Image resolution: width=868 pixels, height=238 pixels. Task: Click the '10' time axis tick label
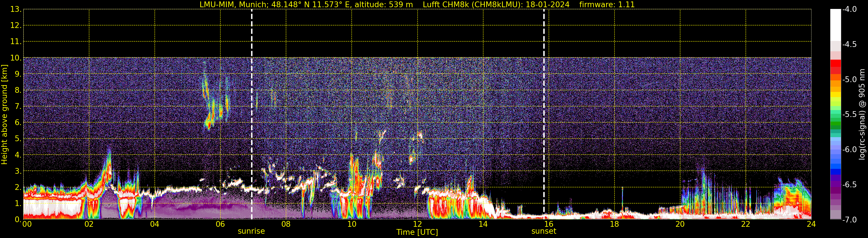pos(352,224)
